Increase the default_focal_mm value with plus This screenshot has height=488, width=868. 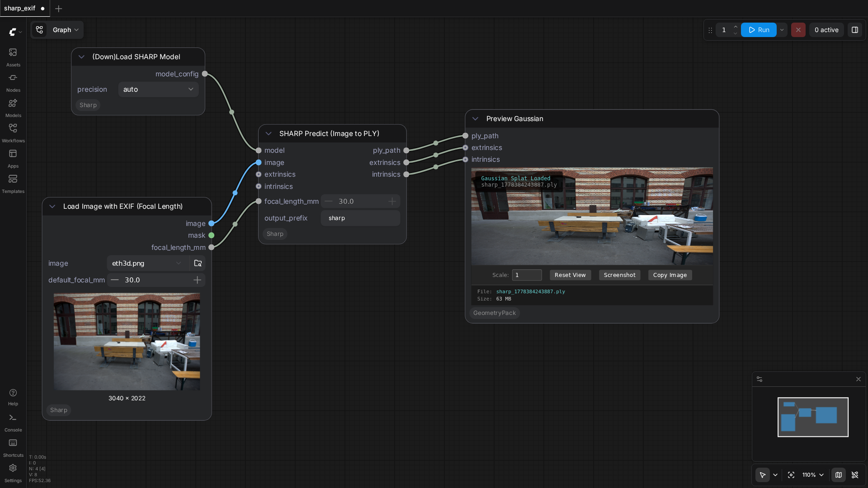(197, 280)
